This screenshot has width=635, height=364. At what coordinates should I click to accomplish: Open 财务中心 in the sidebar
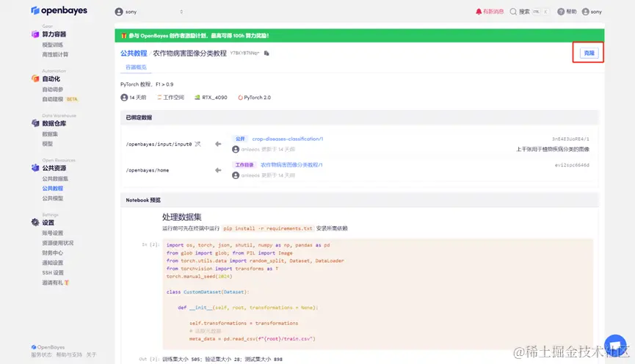tap(53, 252)
